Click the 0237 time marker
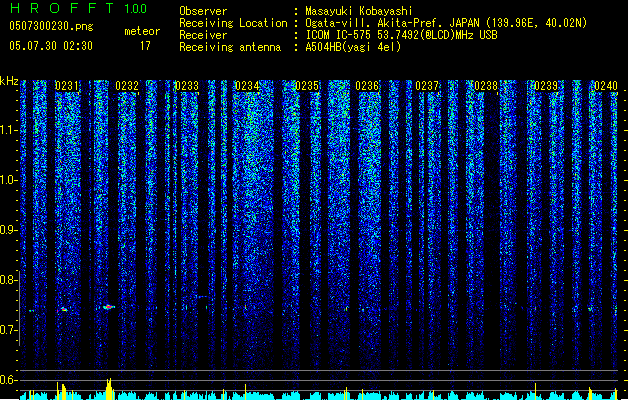This screenshot has height=400, width=629. [x=427, y=86]
